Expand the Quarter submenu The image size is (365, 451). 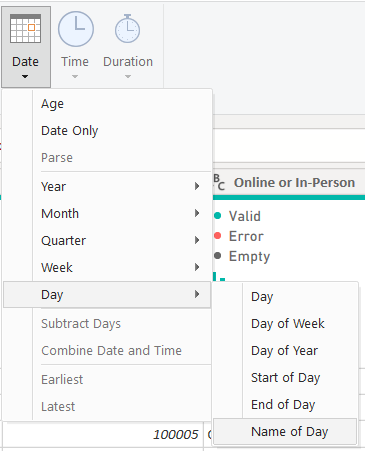click(122, 240)
